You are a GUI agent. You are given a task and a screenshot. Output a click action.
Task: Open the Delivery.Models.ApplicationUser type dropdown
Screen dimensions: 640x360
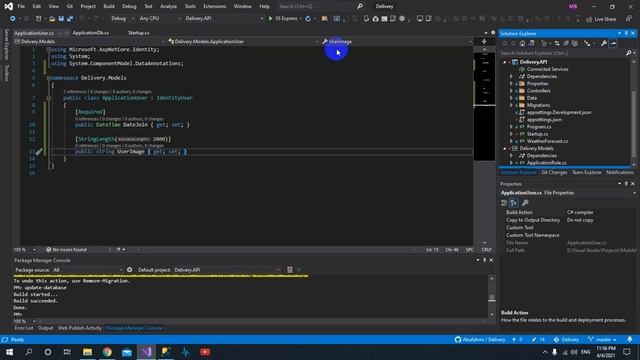pos(244,42)
